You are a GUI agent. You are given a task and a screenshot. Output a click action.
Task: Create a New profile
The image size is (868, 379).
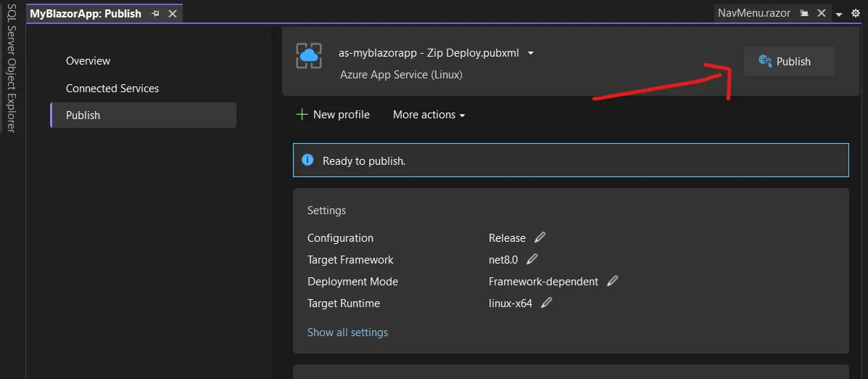(x=333, y=115)
